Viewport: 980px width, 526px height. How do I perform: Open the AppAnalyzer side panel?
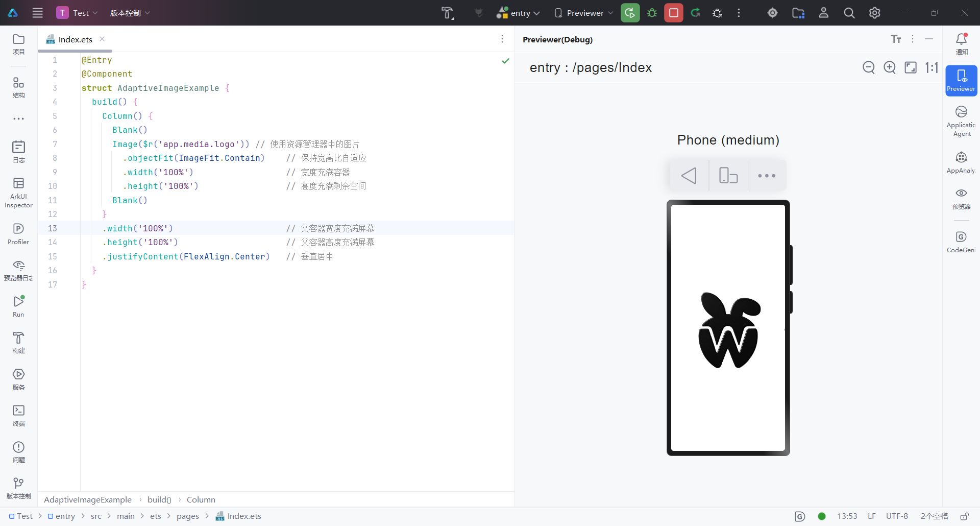coord(962,162)
